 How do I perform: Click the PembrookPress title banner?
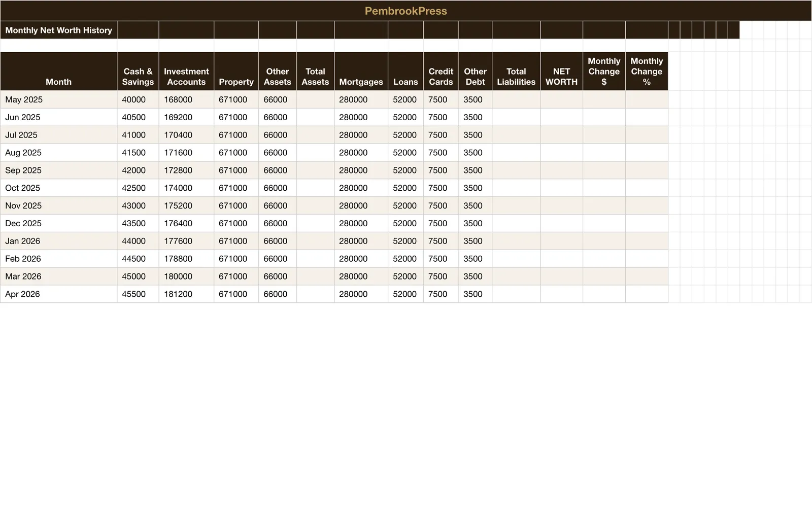click(x=406, y=11)
